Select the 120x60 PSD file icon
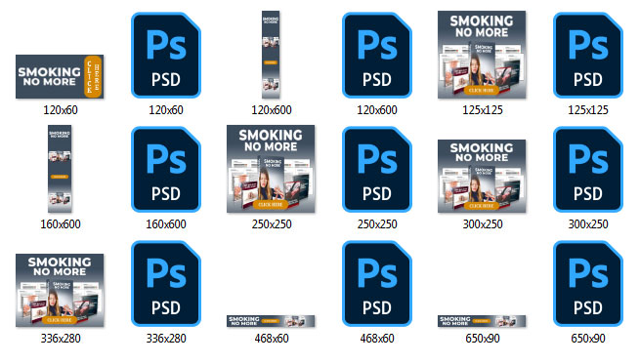 166,55
